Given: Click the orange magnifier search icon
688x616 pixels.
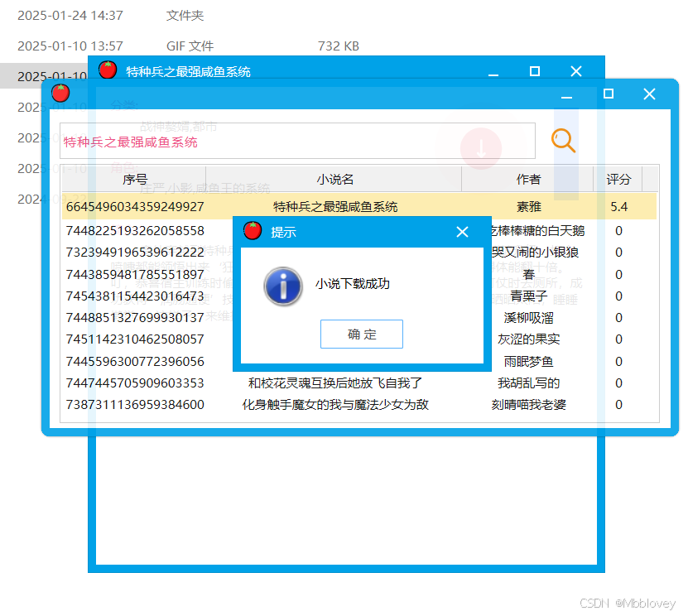Looking at the screenshot, I should [563, 141].
